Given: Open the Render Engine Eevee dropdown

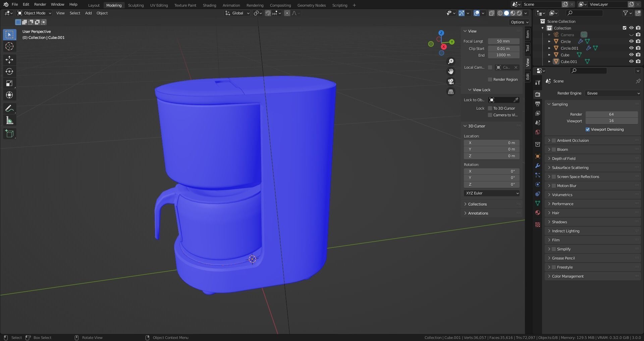Looking at the screenshot, I should [x=613, y=93].
